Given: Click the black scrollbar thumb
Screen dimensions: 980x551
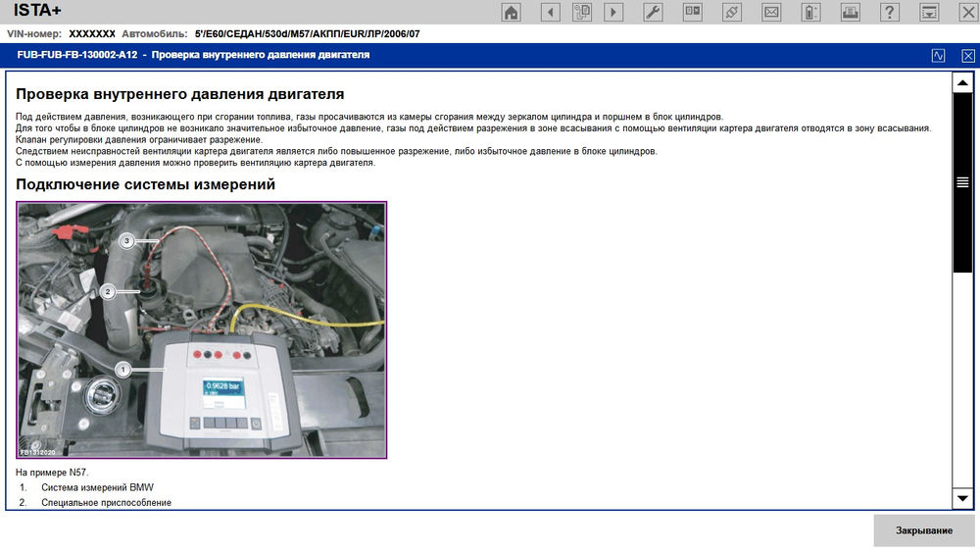Looking at the screenshot, I should (x=962, y=182).
